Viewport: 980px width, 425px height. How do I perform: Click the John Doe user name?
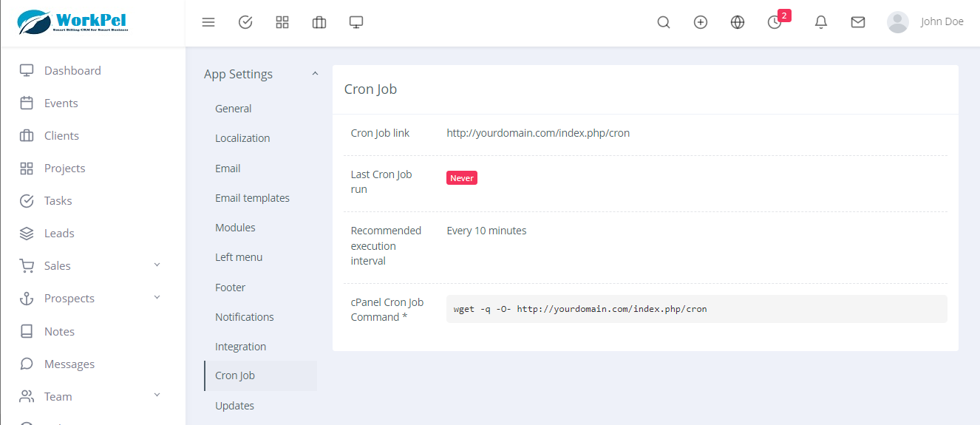(x=942, y=21)
